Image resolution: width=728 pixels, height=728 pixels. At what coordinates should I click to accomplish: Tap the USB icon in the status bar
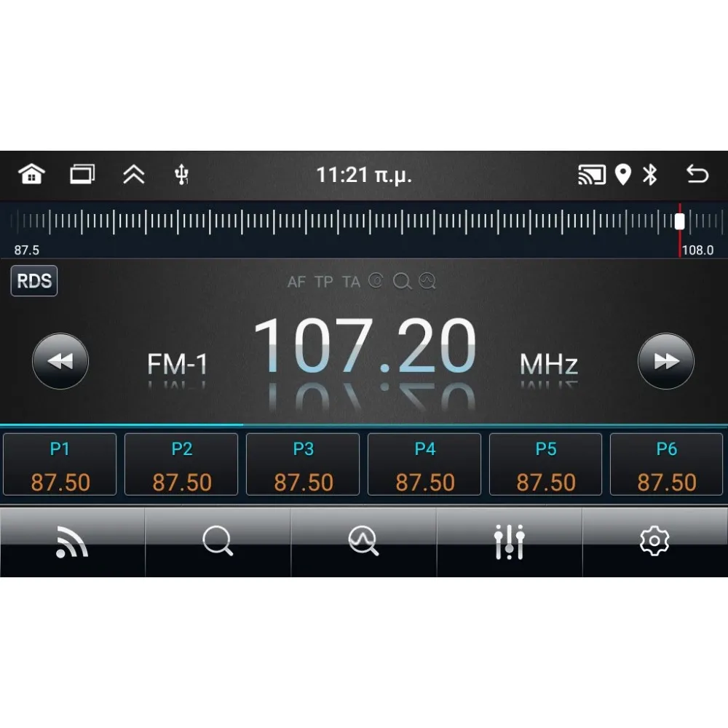click(x=181, y=175)
